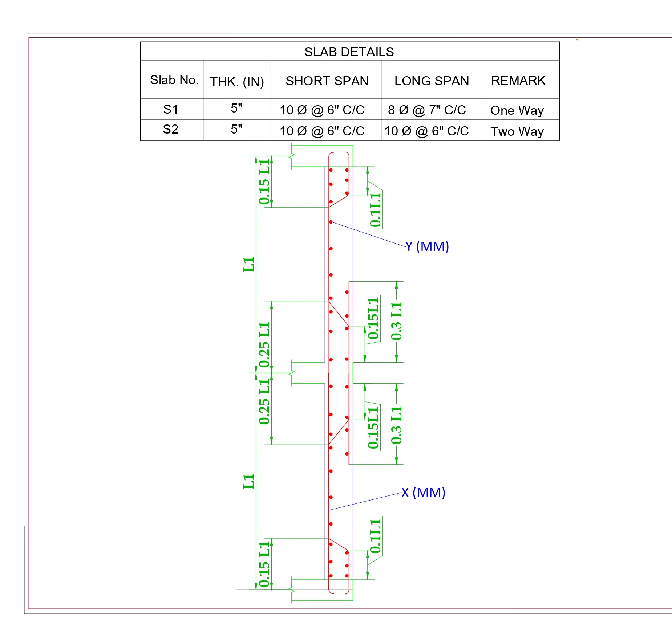Select the One Way remark text
The height and width of the screenshot is (637, 672).
click(x=517, y=110)
